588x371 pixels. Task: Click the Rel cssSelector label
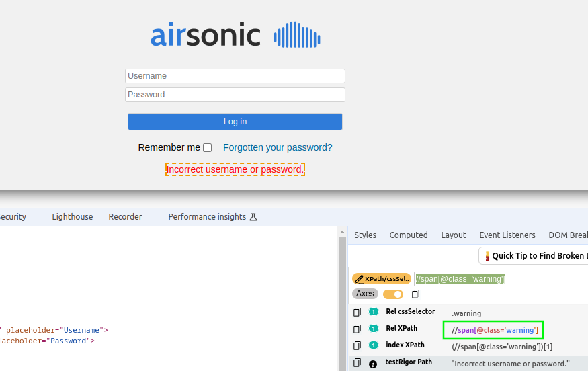[410, 311]
